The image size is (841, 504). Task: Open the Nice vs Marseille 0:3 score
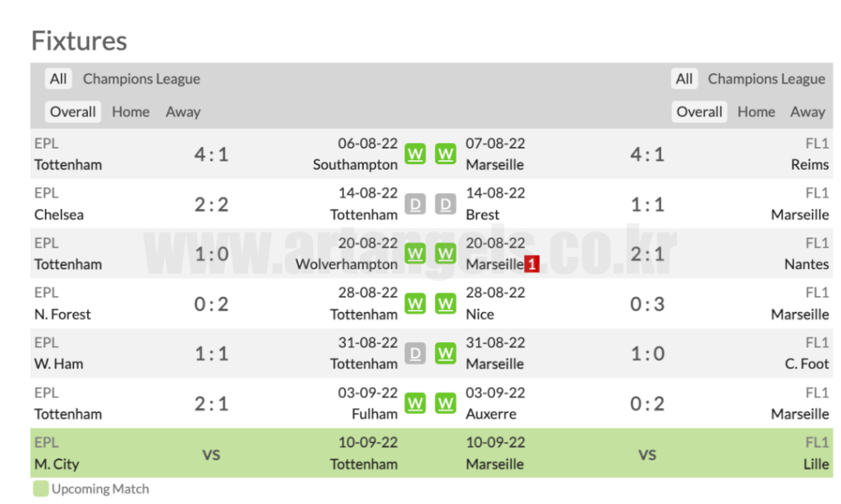pos(647,304)
